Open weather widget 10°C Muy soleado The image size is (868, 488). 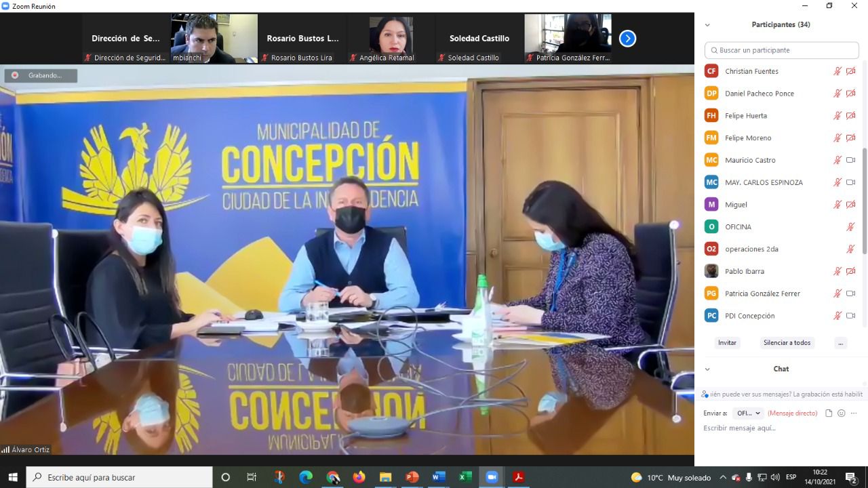pos(671,477)
